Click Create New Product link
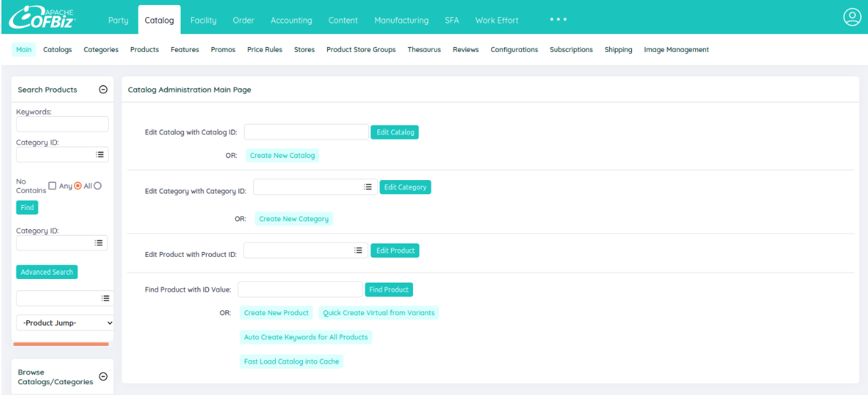 pos(276,312)
